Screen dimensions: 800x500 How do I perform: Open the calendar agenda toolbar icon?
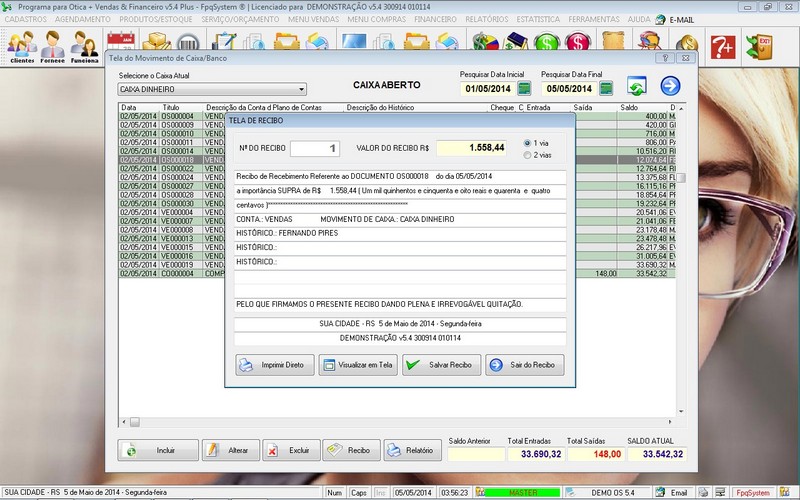tap(120, 41)
